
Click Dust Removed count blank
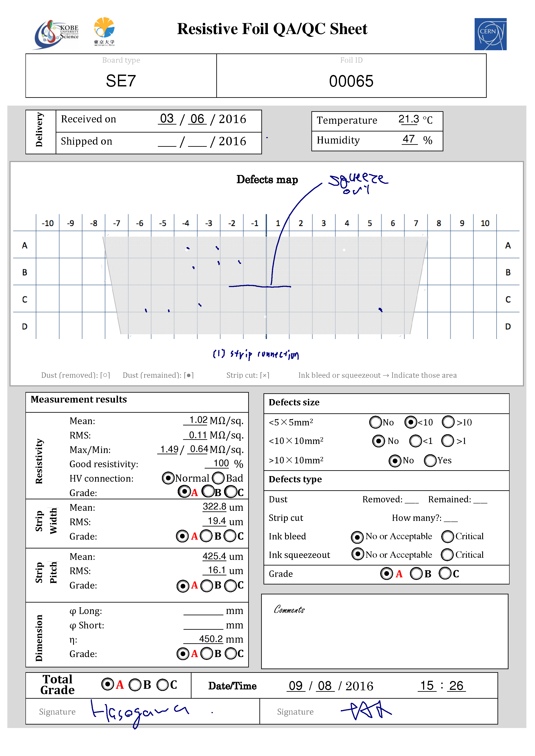click(411, 500)
